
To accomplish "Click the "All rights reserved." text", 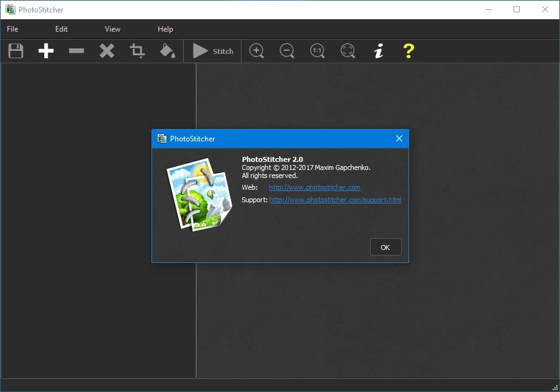I will pos(269,176).
